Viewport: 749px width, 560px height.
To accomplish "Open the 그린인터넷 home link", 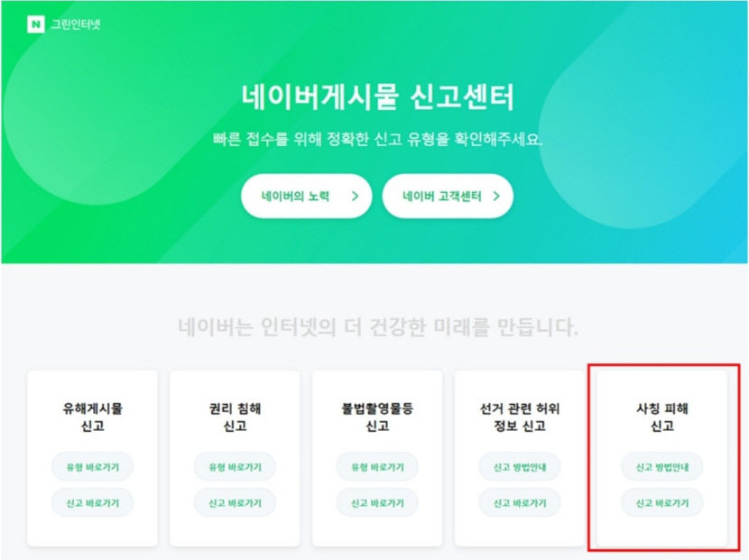I will pyautogui.click(x=76, y=24).
